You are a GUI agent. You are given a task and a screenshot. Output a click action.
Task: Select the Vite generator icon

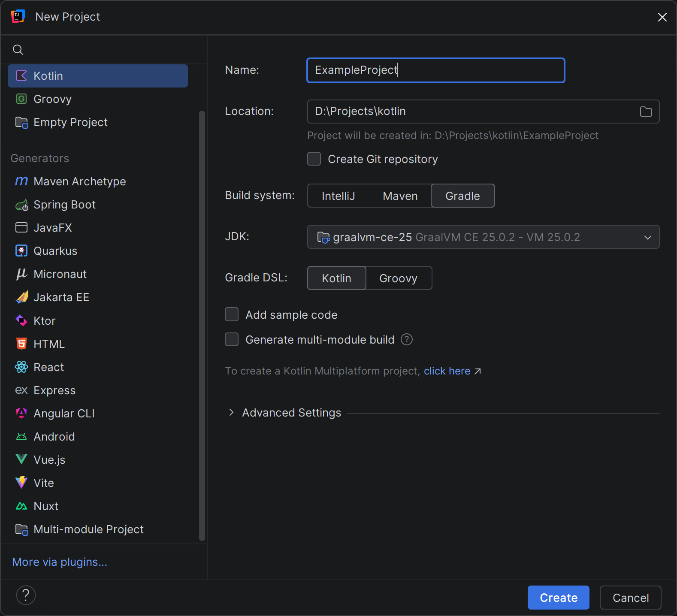(x=21, y=483)
